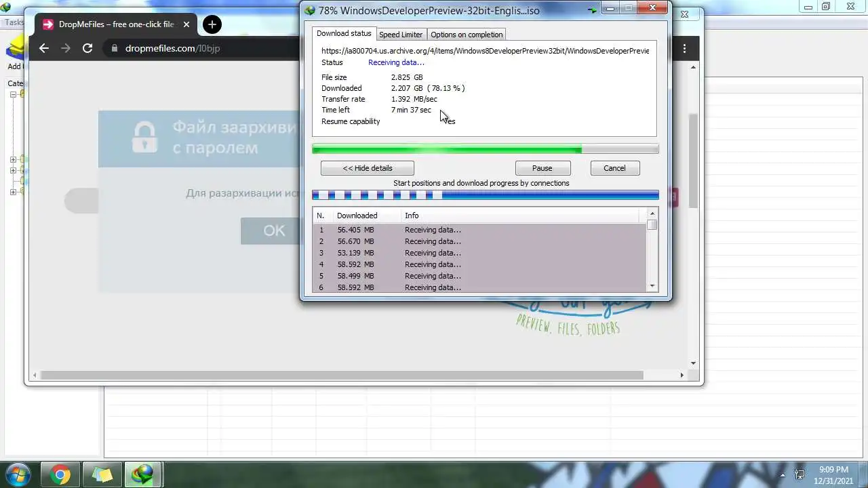868x488 pixels.
Task: Select connection row with 56.405 MB
Action: point(479,230)
